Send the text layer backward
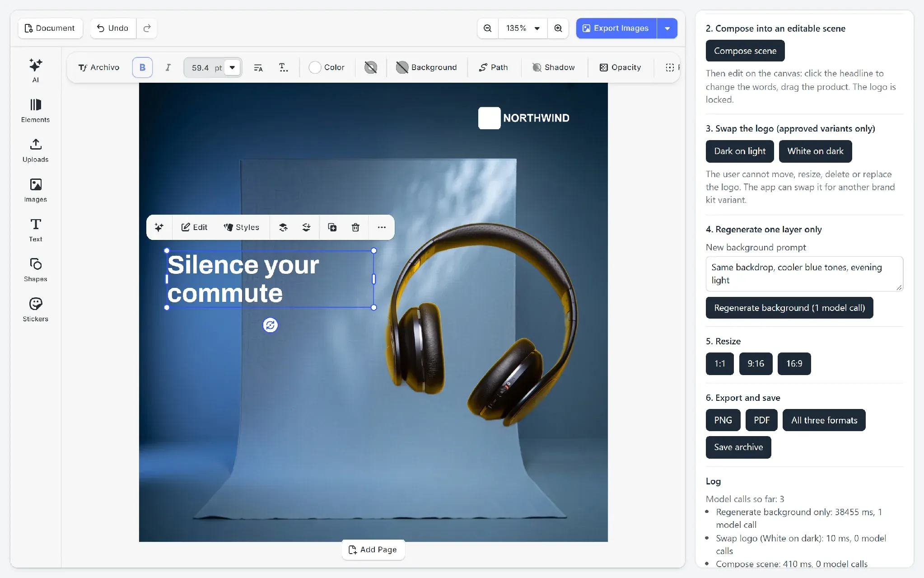The height and width of the screenshot is (578, 924). 306,227
